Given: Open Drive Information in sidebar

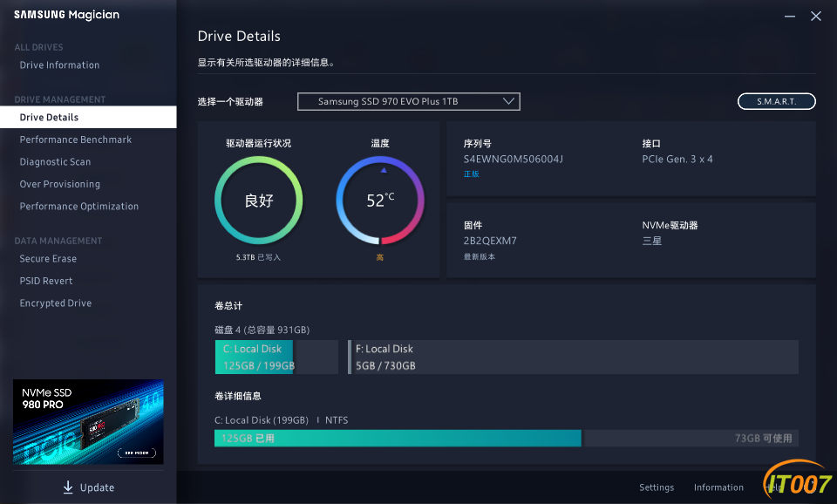Looking at the screenshot, I should click(59, 65).
